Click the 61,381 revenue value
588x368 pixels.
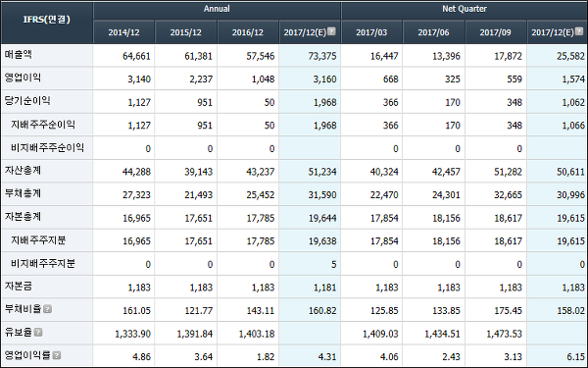point(198,56)
